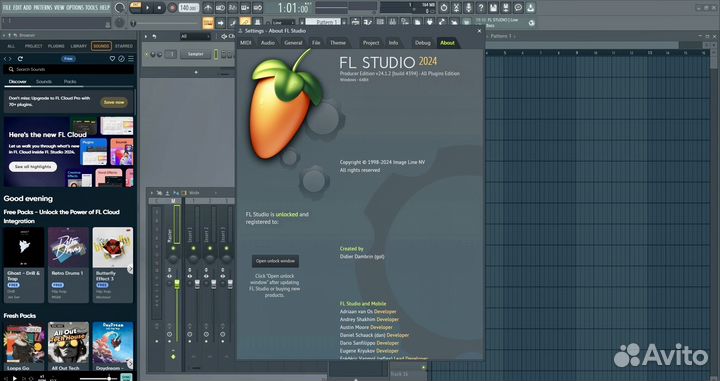This screenshot has height=381, width=720.
Task: Open the All Out Tech House pack
Action: tap(68, 347)
